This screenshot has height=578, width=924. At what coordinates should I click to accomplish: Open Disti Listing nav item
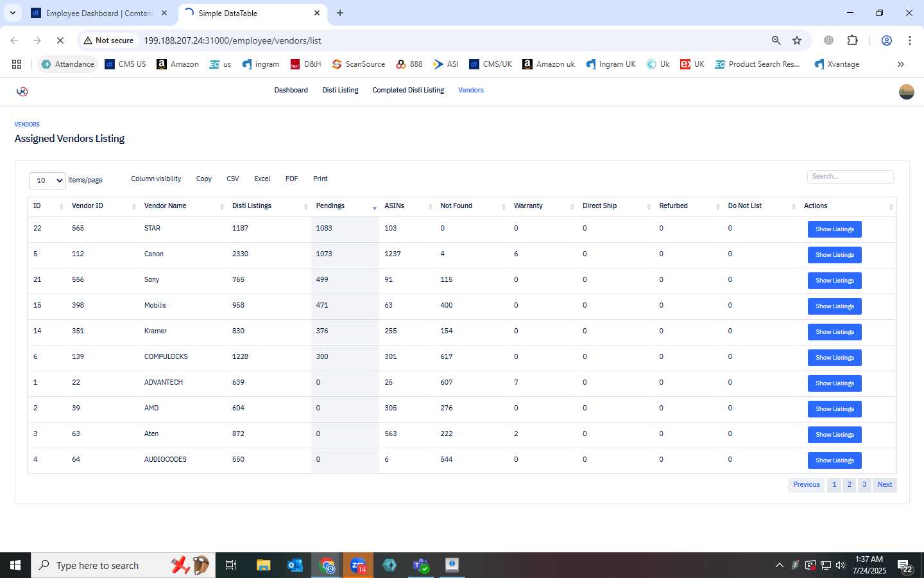340,91
